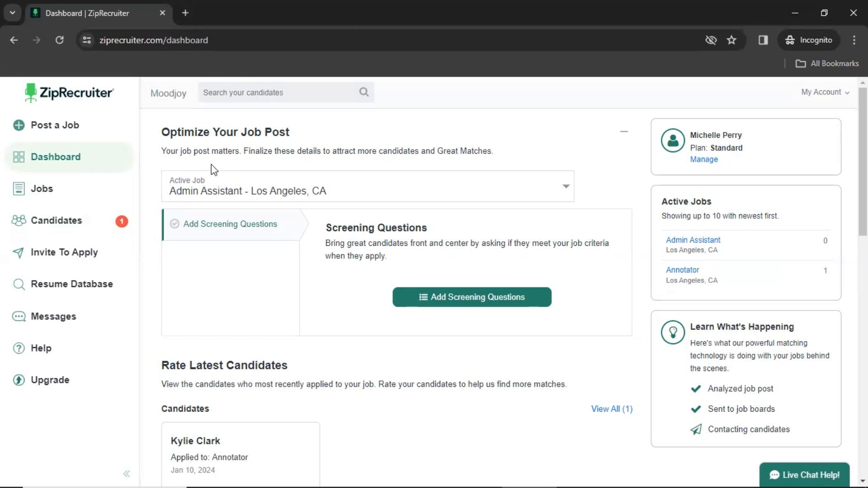Toggle the Optimize Your Job Post section
Viewport: 868px width, 488px height.
click(x=623, y=131)
